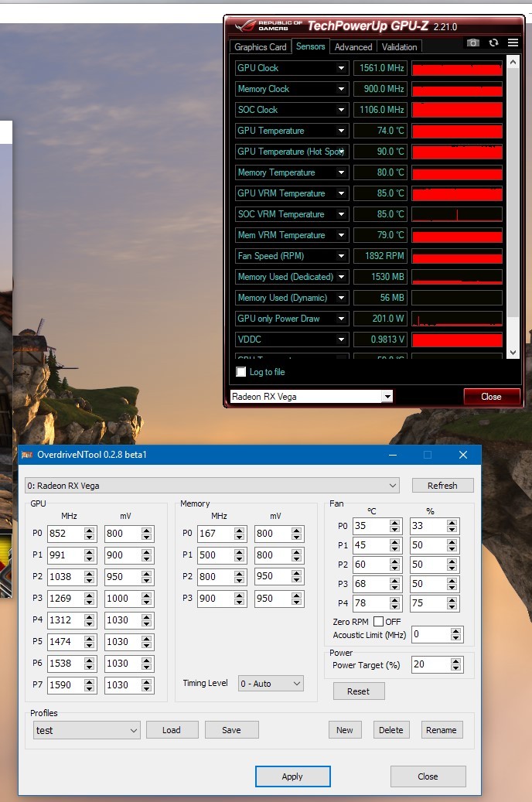Screen dimensions: 532x802
Task: Open Timing Level dropdown
Action: pos(271,684)
